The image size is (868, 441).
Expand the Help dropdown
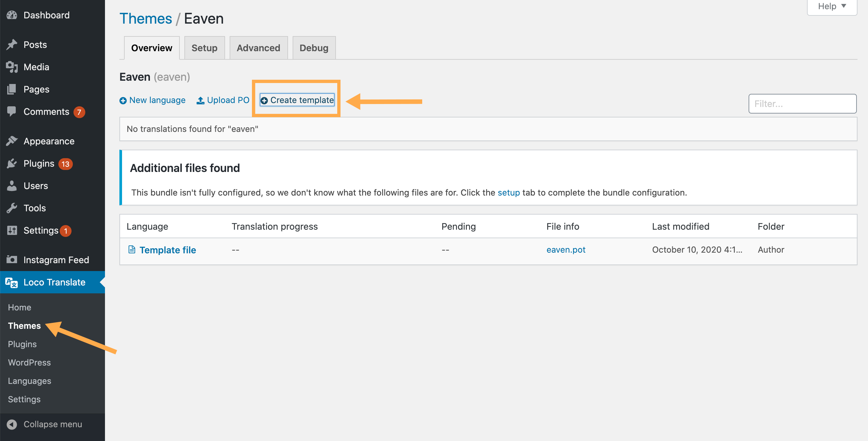(832, 7)
